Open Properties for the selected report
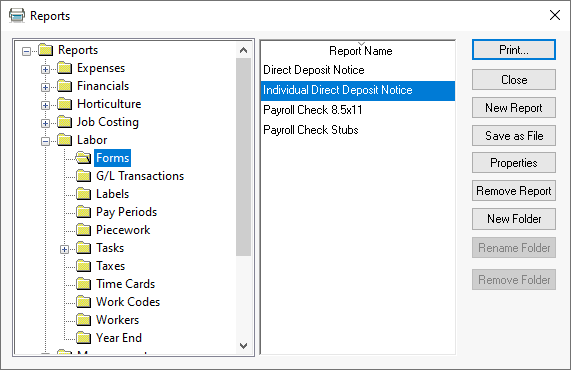 point(513,163)
